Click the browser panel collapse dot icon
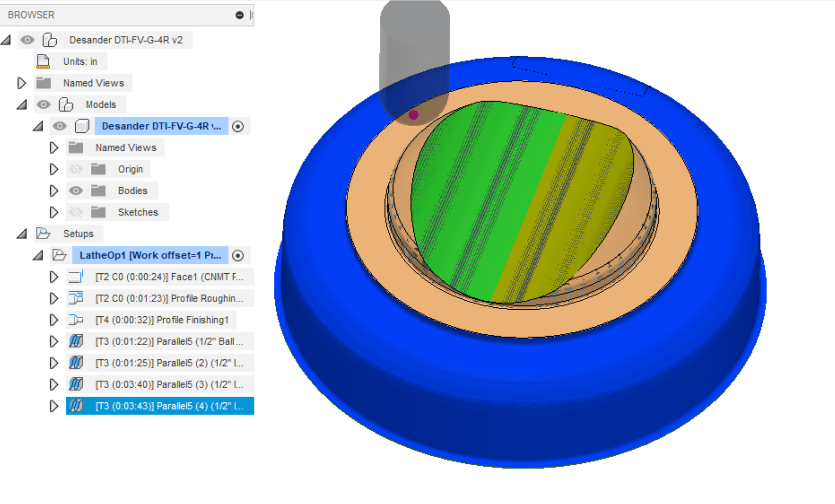The width and height of the screenshot is (835, 504). click(239, 15)
